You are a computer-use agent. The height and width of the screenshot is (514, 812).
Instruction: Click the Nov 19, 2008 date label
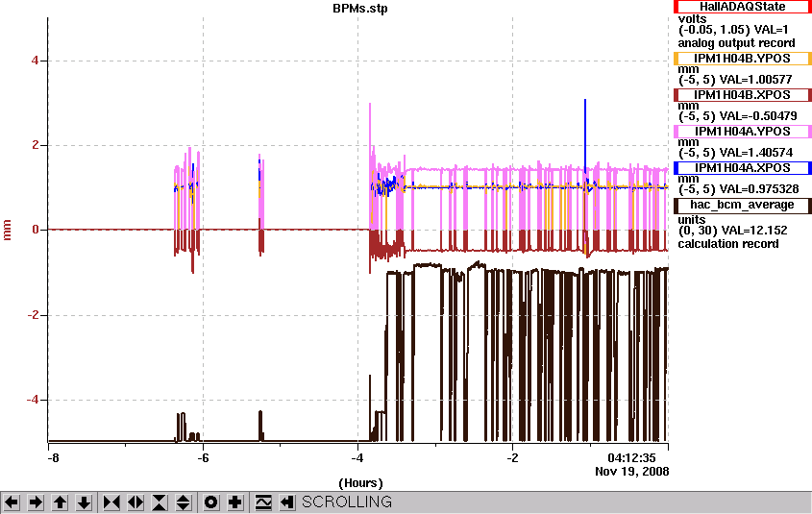click(631, 472)
